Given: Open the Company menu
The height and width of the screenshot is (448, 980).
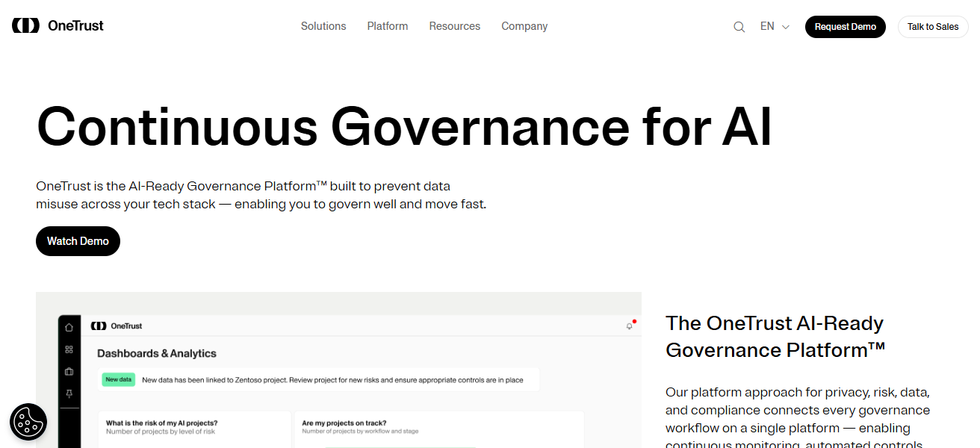Looking at the screenshot, I should pos(524,26).
